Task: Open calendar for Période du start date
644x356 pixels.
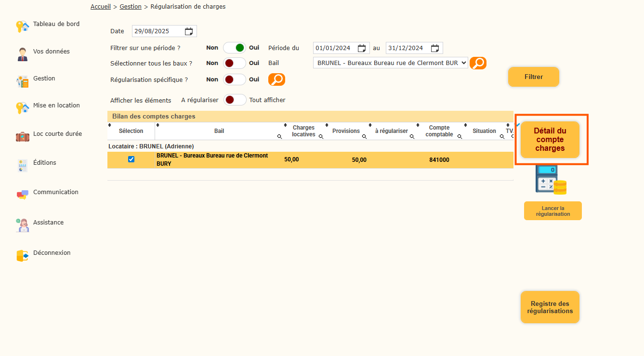Action: (x=362, y=48)
